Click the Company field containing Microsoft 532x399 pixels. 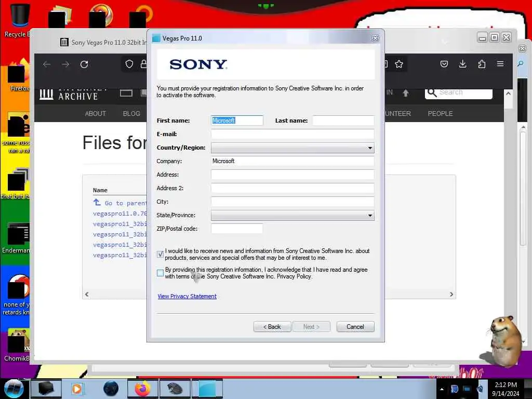pos(292,161)
